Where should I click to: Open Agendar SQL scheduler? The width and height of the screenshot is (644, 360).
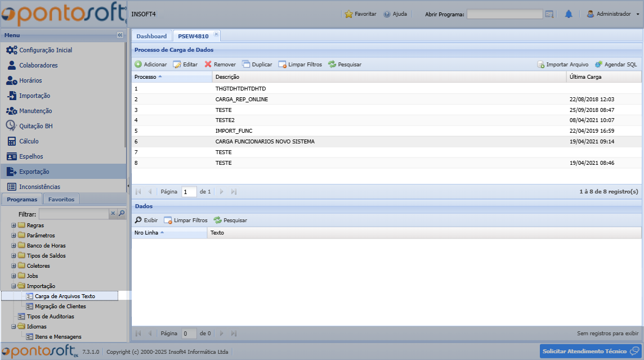[x=599, y=65]
